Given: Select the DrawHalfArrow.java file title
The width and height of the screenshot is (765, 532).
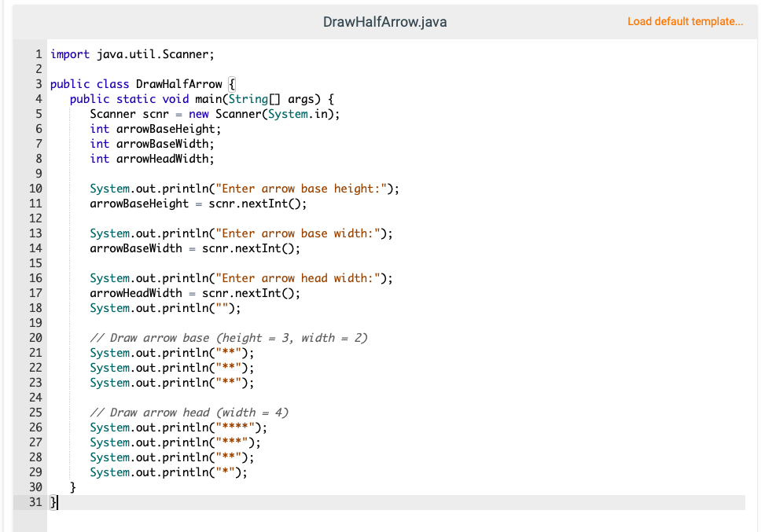Looking at the screenshot, I should pos(384,22).
